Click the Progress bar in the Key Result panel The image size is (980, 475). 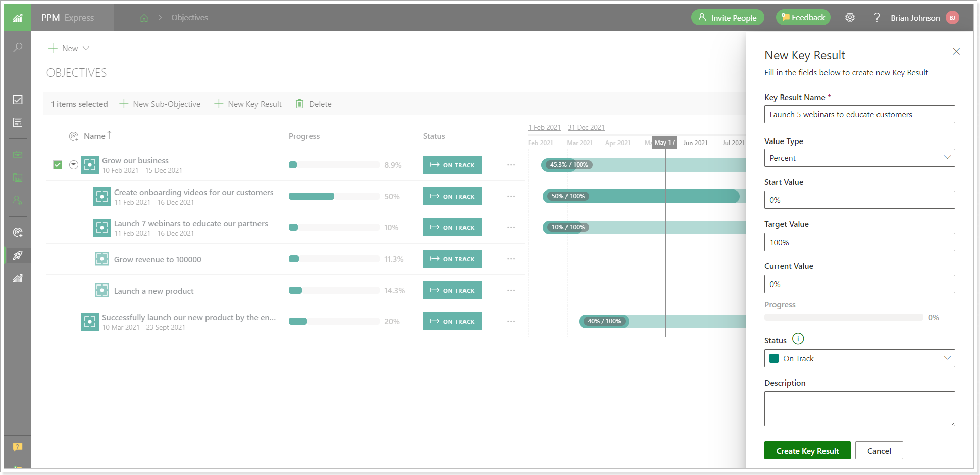click(843, 317)
